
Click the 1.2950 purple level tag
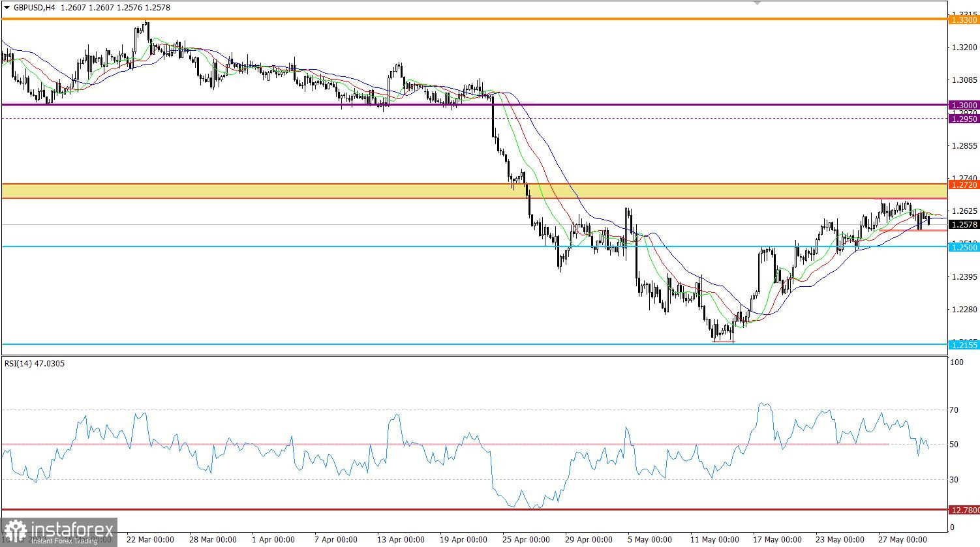pos(964,119)
